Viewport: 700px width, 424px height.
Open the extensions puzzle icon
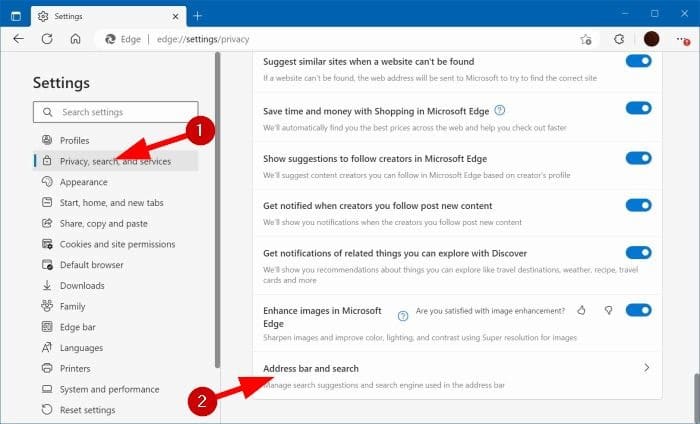(619, 39)
